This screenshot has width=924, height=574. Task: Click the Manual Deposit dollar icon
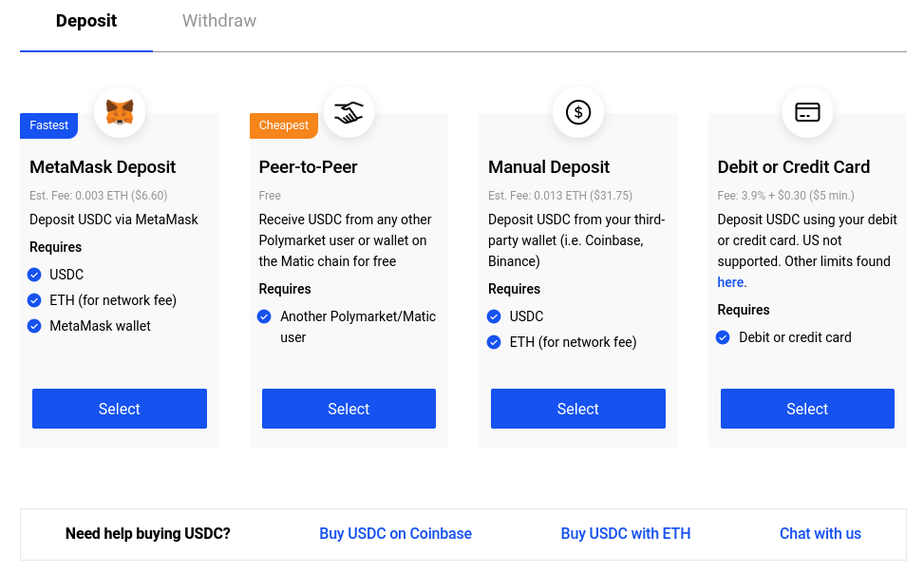578,112
